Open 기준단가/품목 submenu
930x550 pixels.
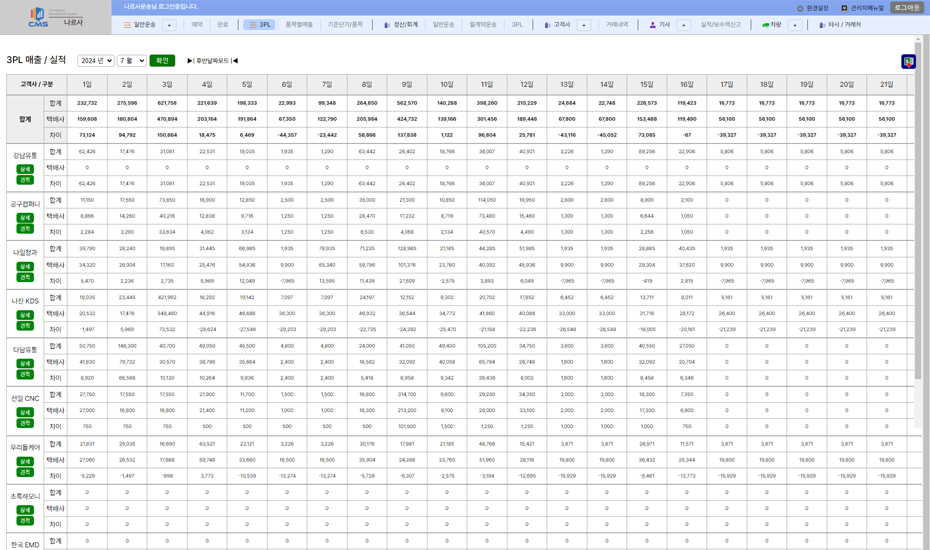[x=345, y=25]
